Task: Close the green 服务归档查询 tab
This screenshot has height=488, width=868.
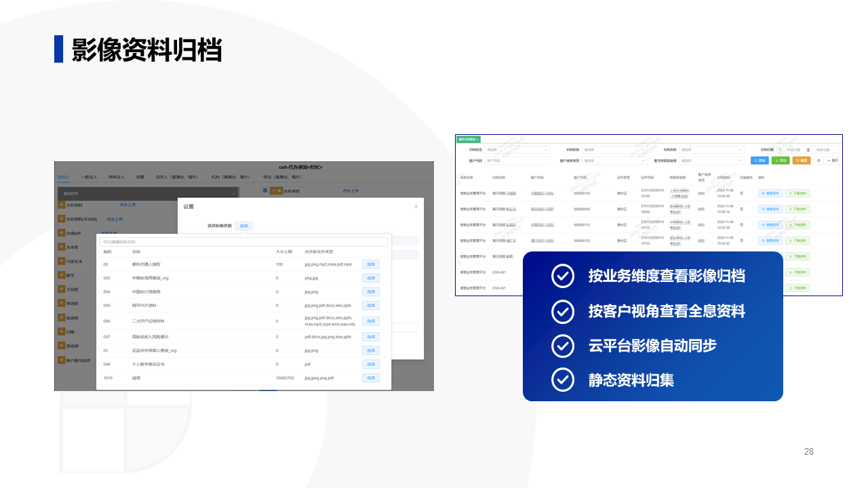Action: pyautogui.click(x=477, y=139)
